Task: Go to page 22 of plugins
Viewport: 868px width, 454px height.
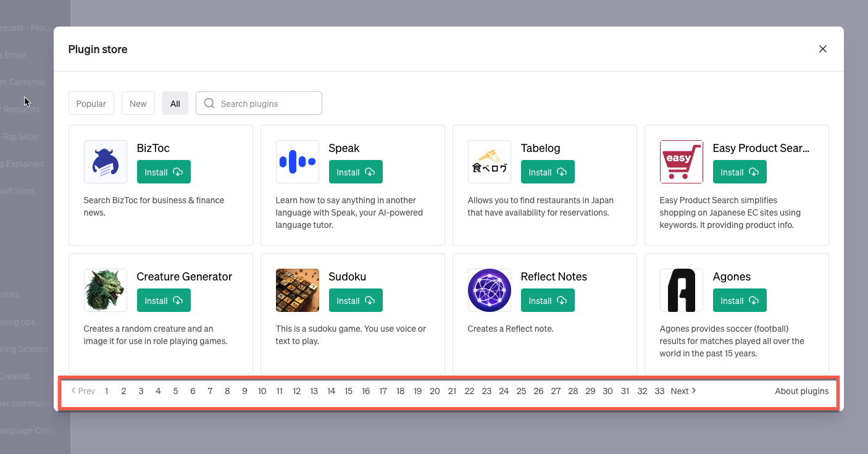Action: pos(469,391)
